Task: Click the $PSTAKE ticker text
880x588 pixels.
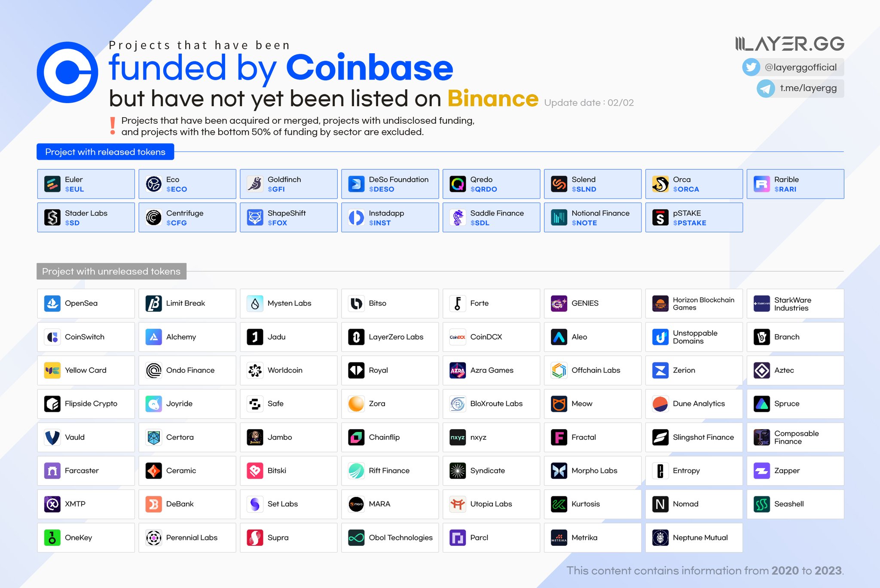Action: pos(689,223)
